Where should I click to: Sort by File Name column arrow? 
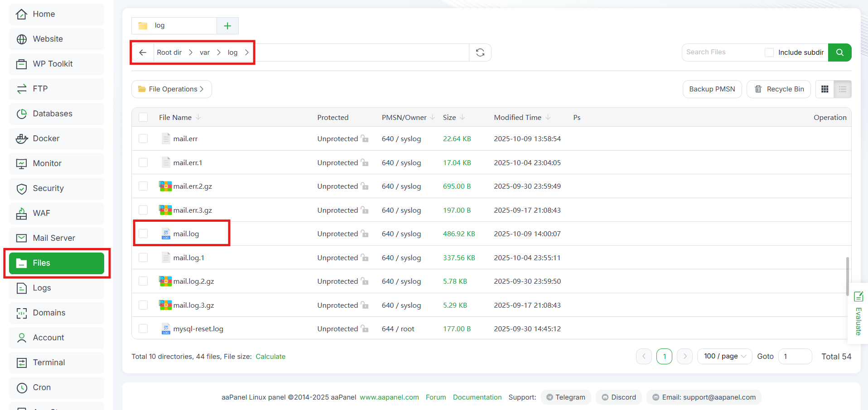198,117
